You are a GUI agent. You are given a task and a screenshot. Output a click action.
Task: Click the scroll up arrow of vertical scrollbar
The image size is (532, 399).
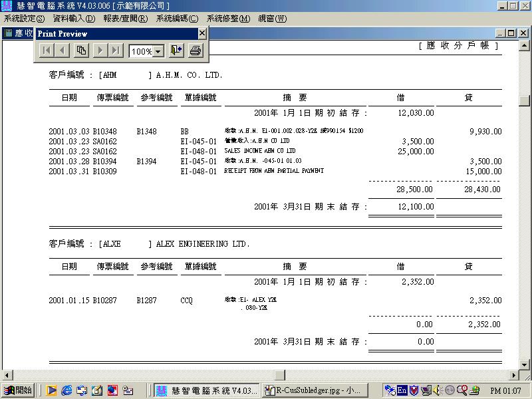525,45
